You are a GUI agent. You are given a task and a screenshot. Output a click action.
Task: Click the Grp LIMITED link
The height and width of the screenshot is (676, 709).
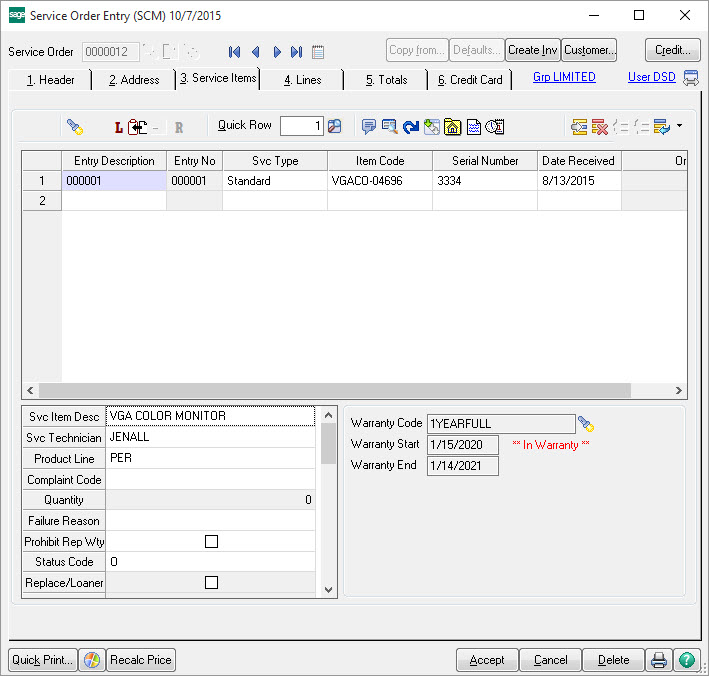564,77
